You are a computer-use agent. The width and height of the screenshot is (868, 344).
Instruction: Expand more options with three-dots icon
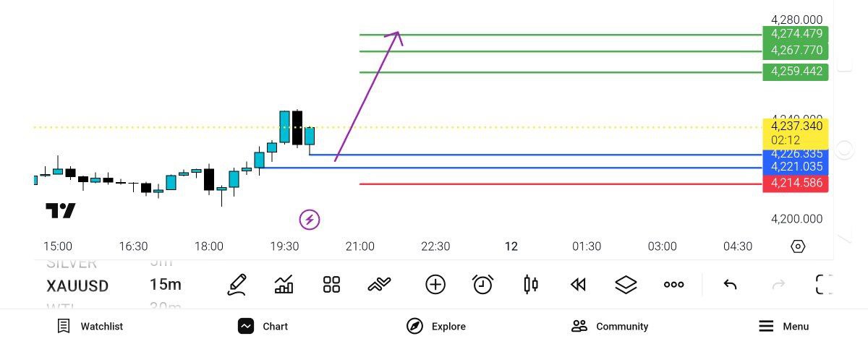(673, 285)
